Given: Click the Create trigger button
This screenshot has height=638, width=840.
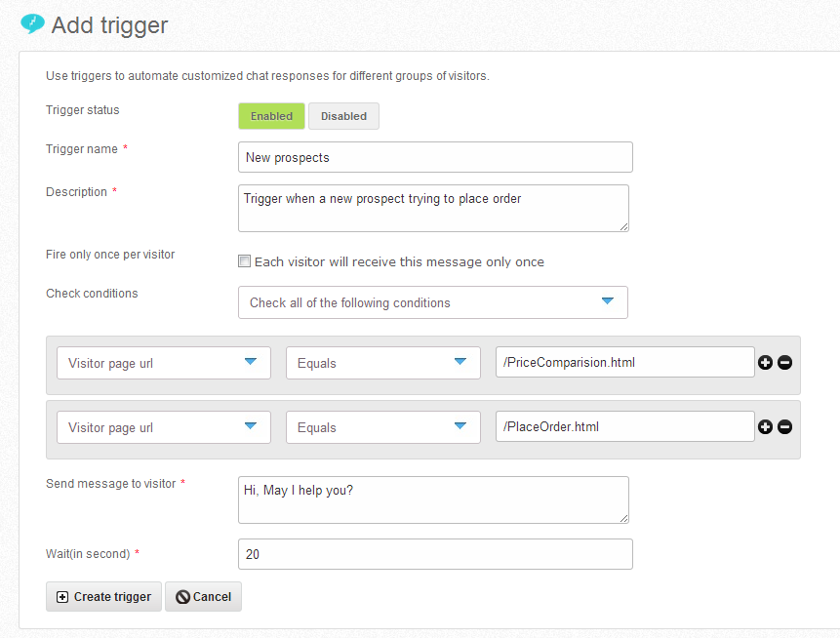Looking at the screenshot, I should point(104,597).
